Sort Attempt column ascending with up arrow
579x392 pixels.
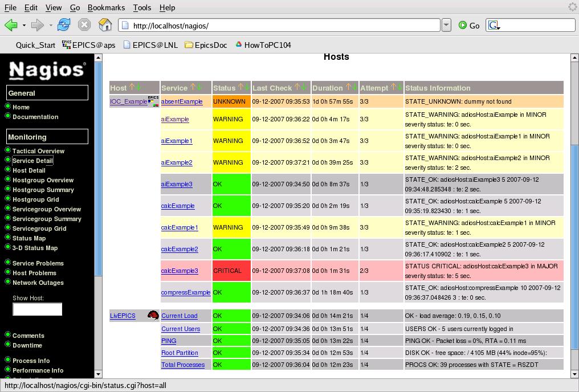click(x=394, y=87)
